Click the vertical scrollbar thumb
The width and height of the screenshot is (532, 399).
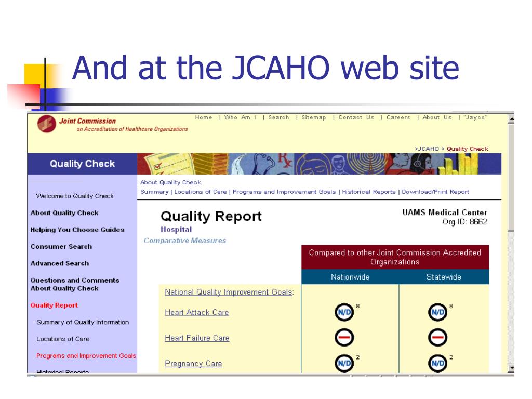[x=511, y=177]
